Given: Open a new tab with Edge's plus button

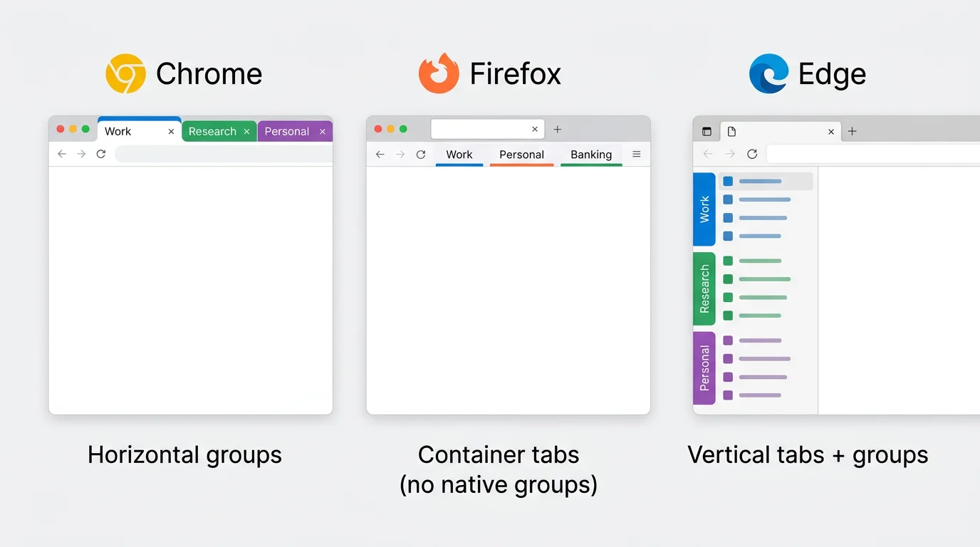Looking at the screenshot, I should click(x=852, y=131).
